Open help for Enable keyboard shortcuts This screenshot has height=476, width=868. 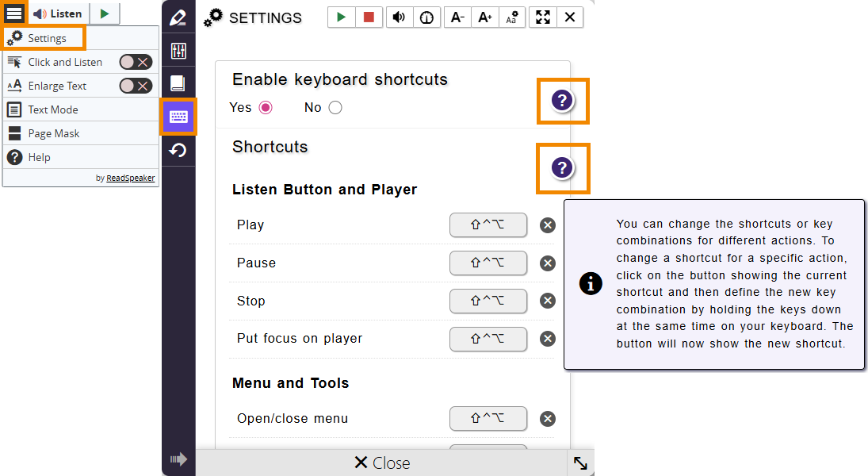click(x=562, y=101)
